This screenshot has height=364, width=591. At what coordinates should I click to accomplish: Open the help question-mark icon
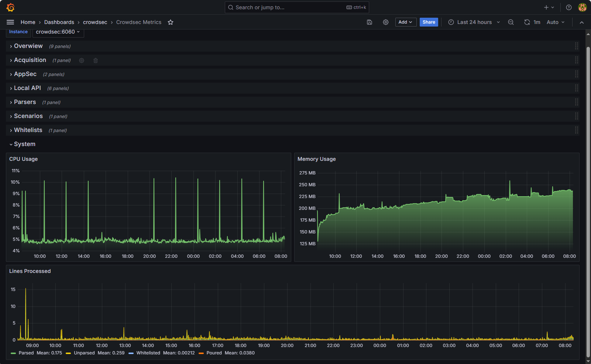pos(568,7)
